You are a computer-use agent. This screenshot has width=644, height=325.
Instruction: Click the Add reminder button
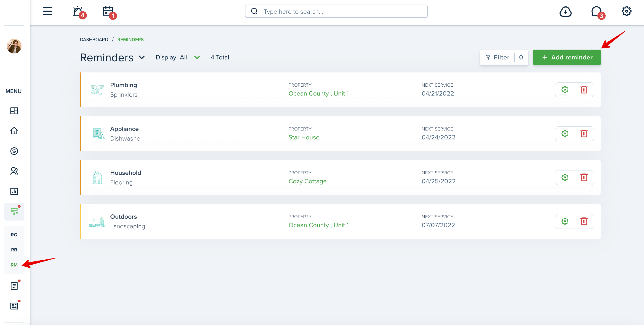567,58
